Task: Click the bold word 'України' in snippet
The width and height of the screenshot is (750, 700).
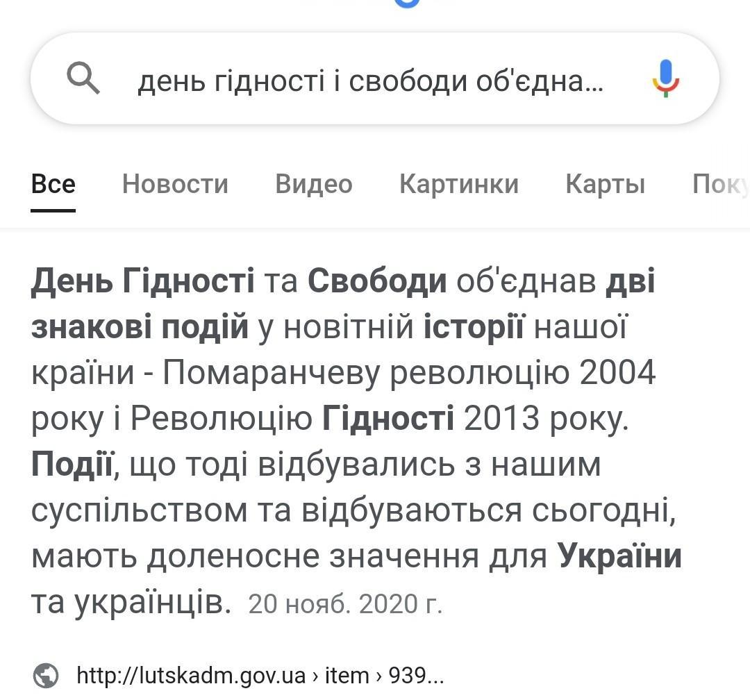Action: click(619, 556)
